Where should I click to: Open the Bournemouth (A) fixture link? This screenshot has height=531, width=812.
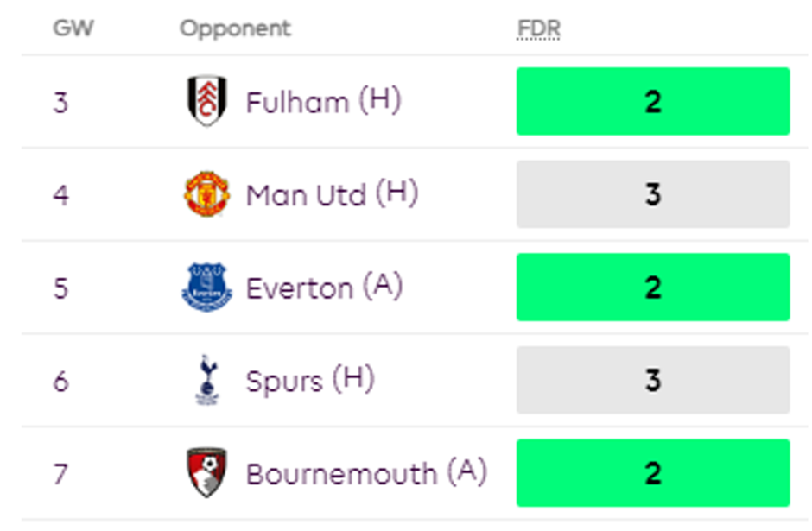click(366, 474)
